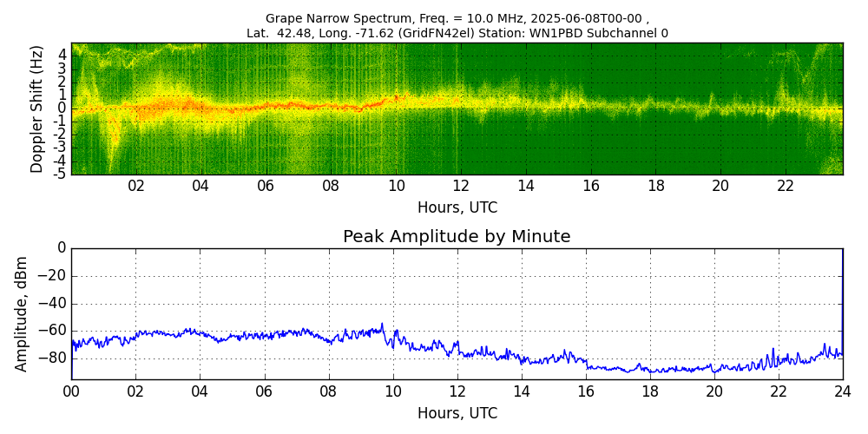Click the '-5' tick on Doppler axis

click(61, 174)
